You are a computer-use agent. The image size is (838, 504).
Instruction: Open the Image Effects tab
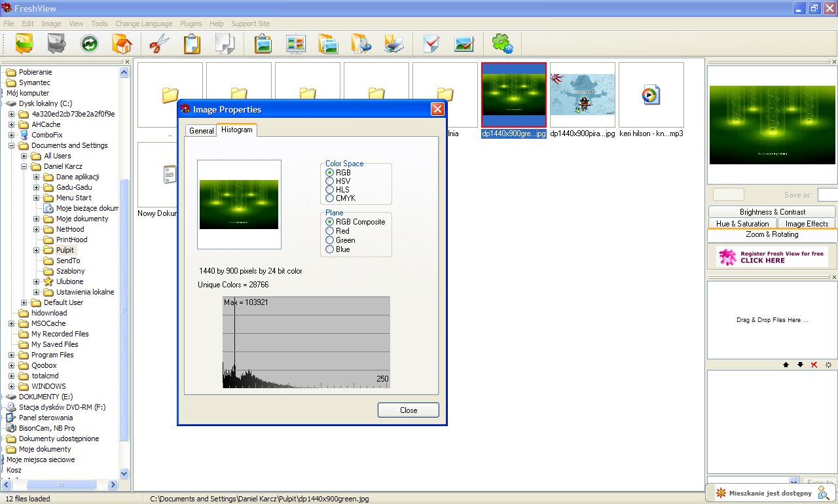[x=807, y=223]
